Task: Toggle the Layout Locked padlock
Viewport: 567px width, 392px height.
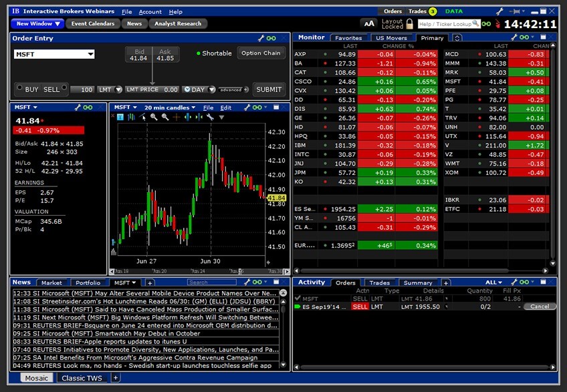Action: pos(409,24)
